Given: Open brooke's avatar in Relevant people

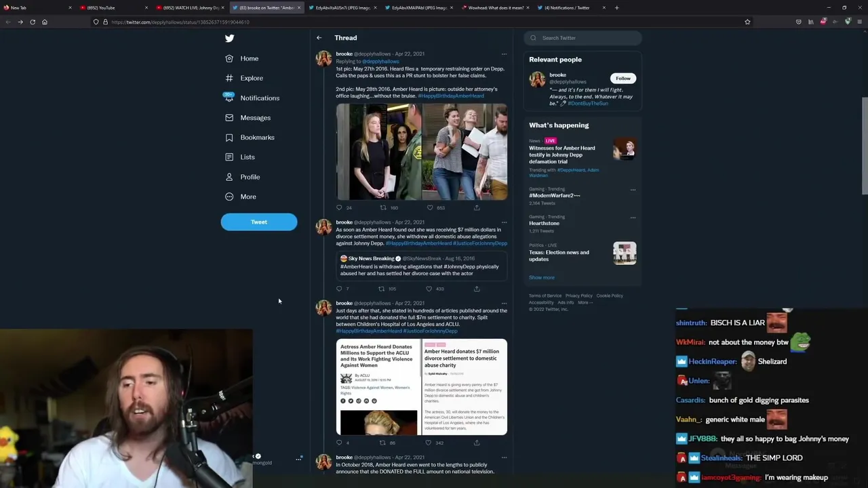Looking at the screenshot, I should [537, 79].
